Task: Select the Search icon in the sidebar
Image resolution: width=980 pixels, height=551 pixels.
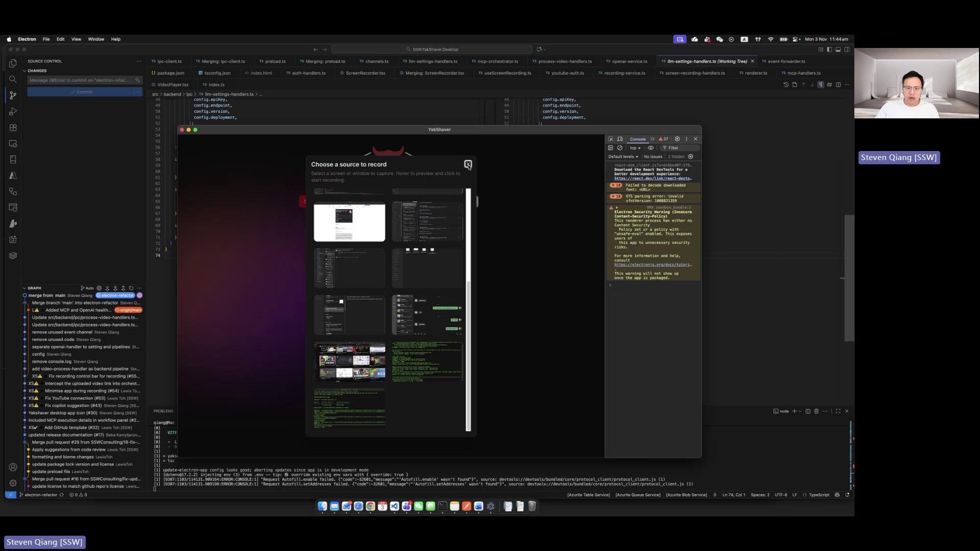Action: tap(13, 79)
